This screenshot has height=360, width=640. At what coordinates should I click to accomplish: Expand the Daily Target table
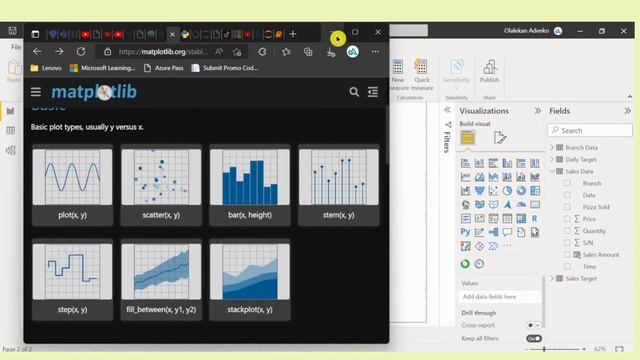(x=552, y=159)
